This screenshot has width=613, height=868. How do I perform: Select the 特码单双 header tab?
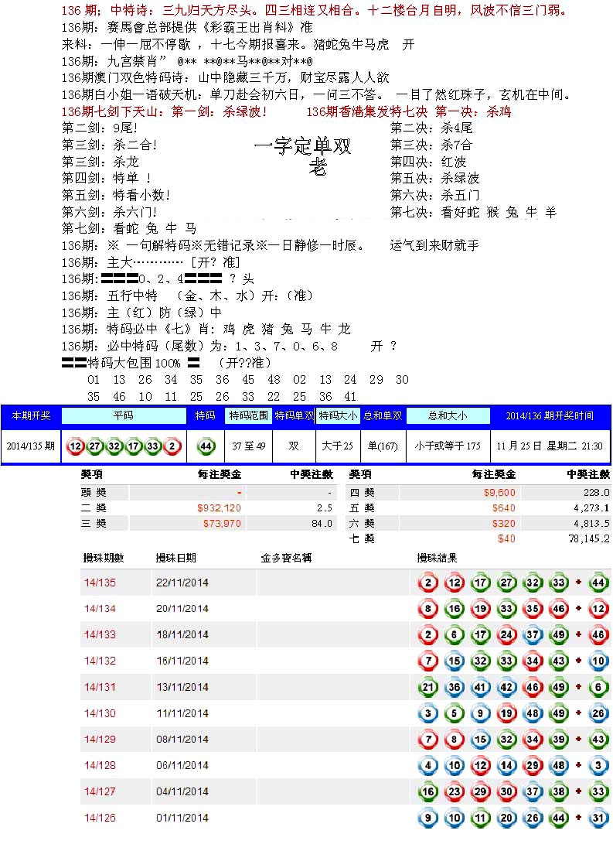click(294, 415)
